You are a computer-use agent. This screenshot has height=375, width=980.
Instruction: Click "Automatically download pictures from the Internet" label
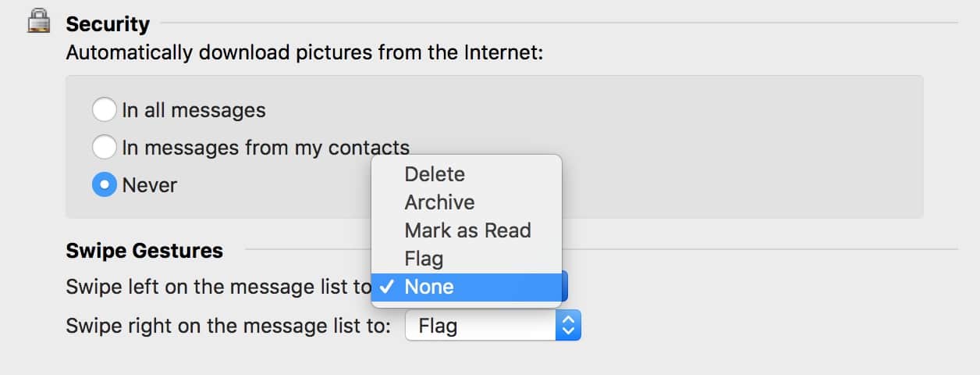[x=304, y=53]
